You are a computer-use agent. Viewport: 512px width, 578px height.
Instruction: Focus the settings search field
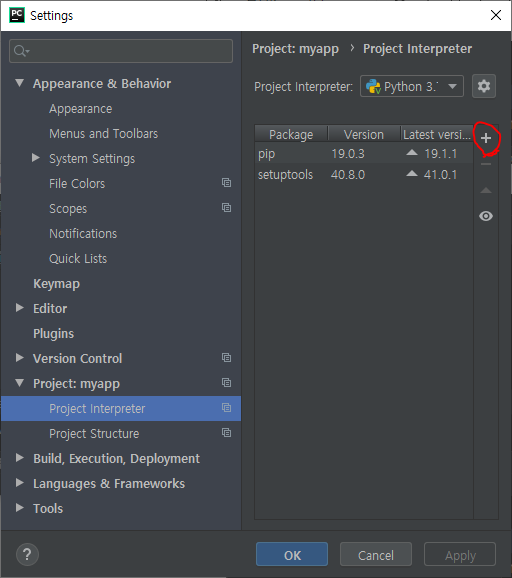[x=121, y=51]
